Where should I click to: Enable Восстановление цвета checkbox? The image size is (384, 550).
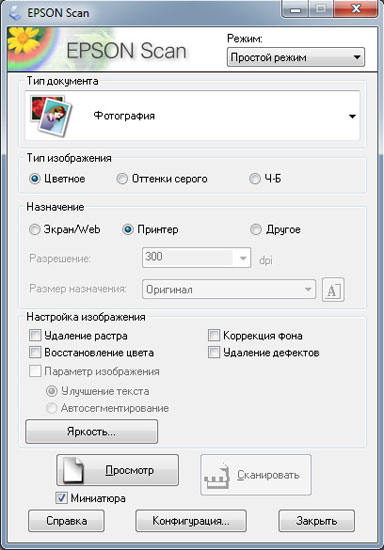[x=35, y=352]
